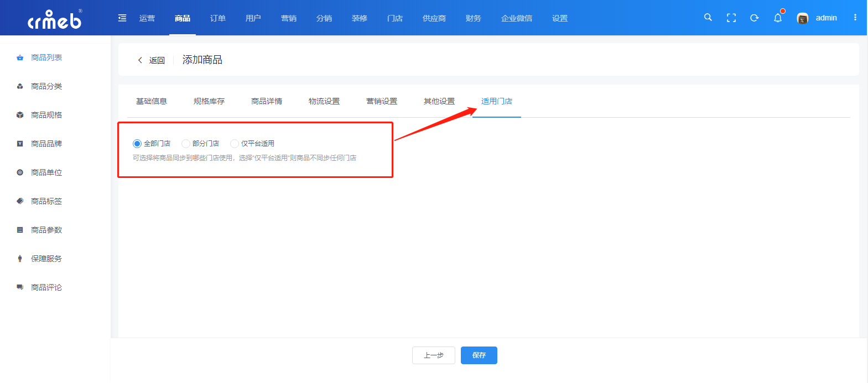Go to 保障服务 in sidebar
The image size is (868, 383).
(x=46, y=259)
